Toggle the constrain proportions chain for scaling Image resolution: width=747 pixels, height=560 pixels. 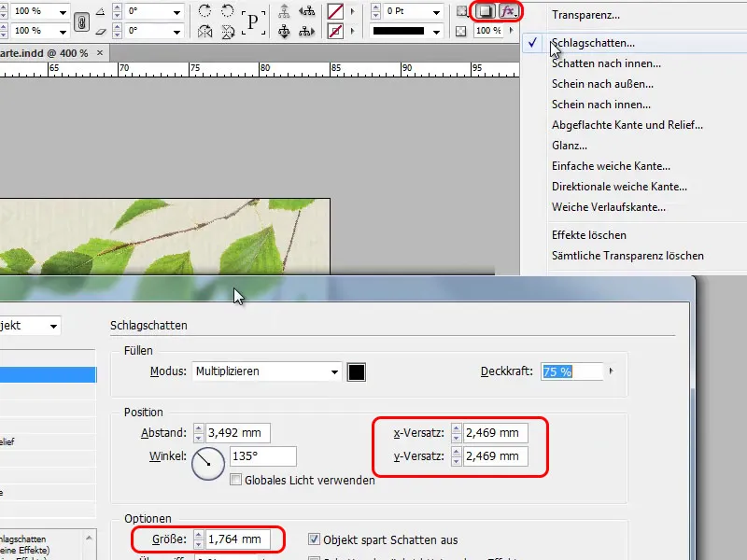(81, 21)
